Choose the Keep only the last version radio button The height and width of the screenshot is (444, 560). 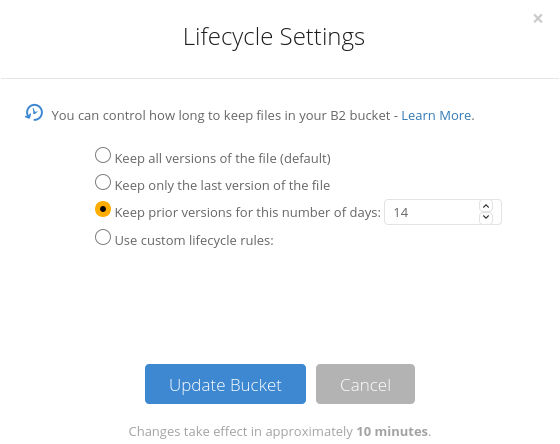pyautogui.click(x=103, y=182)
